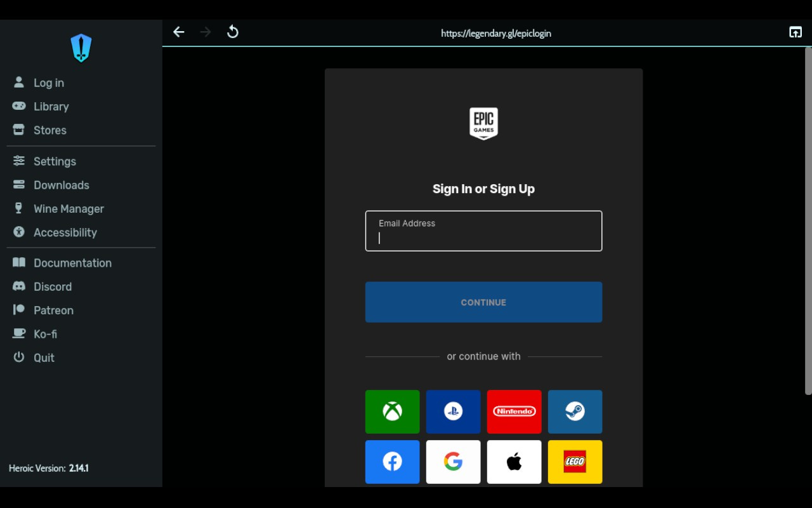Go forward with the right arrow
This screenshot has height=508, width=812.
(206, 32)
